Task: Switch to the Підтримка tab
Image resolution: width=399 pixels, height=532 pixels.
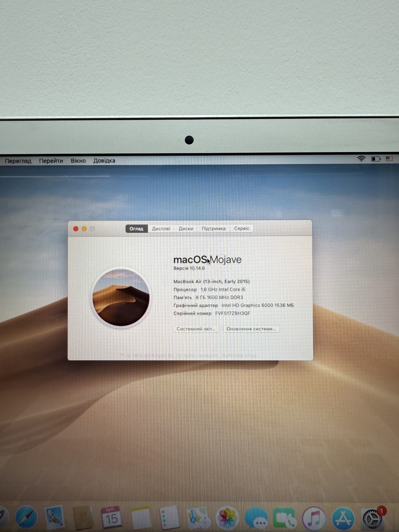Action: [214, 228]
